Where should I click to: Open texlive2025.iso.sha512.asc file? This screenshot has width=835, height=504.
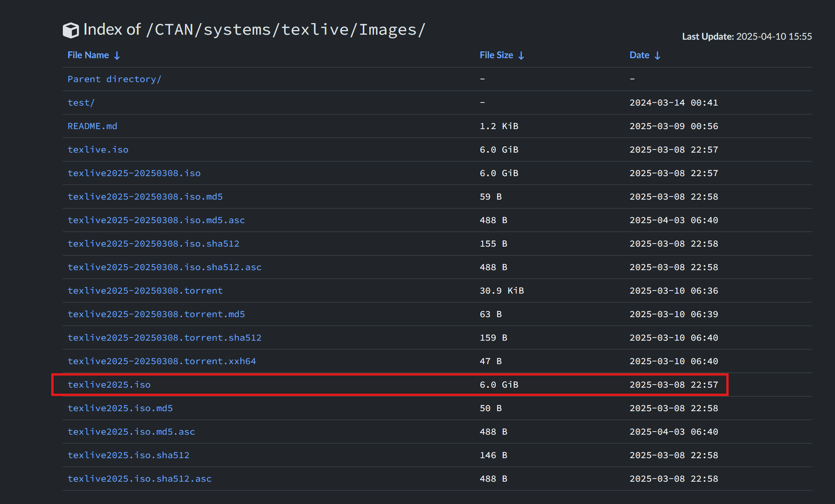coord(140,479)
